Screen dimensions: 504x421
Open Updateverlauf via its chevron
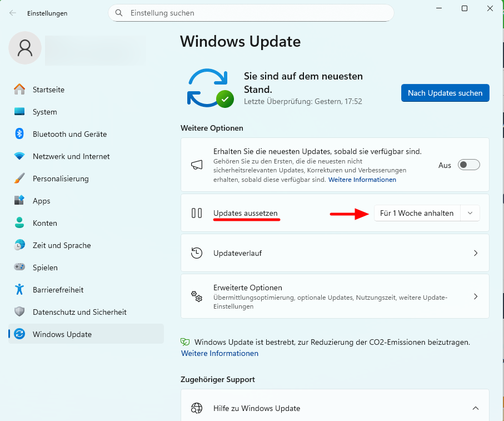point(476,253)
